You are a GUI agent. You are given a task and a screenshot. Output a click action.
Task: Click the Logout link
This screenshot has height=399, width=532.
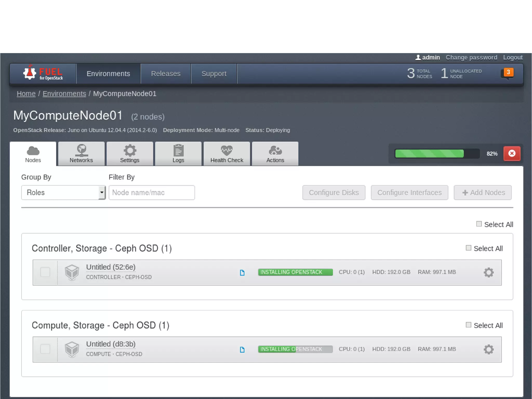513,57
